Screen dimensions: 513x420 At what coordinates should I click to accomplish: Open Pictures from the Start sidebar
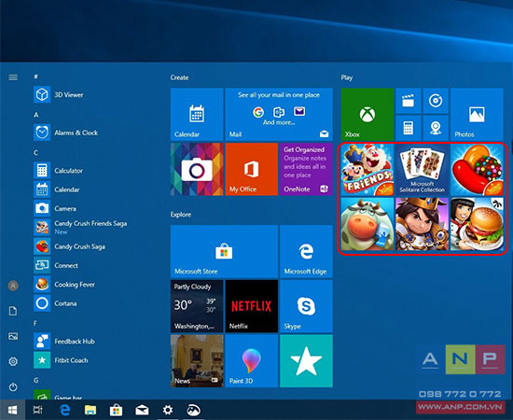[x=13, y=336]
